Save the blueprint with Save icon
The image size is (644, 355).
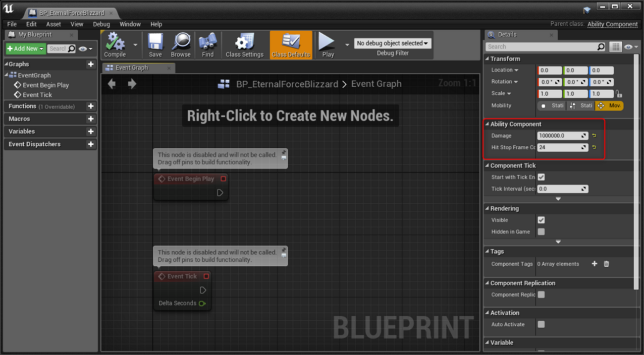155,45
